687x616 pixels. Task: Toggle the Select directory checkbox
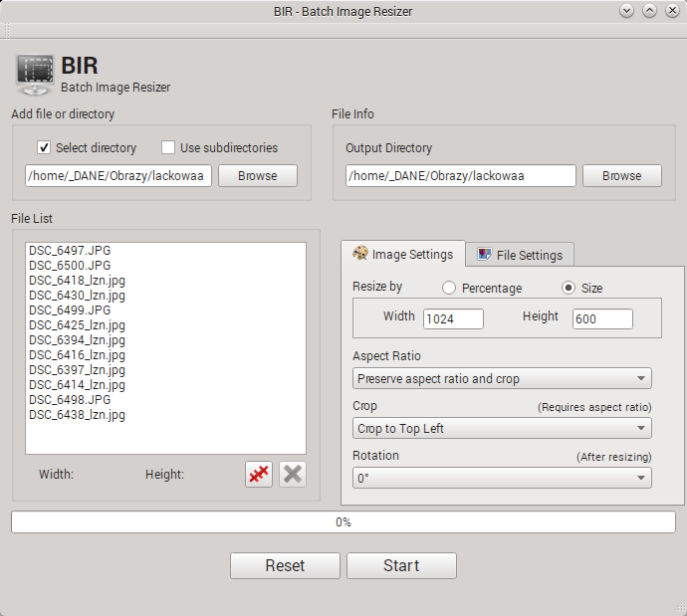[44, 147]
